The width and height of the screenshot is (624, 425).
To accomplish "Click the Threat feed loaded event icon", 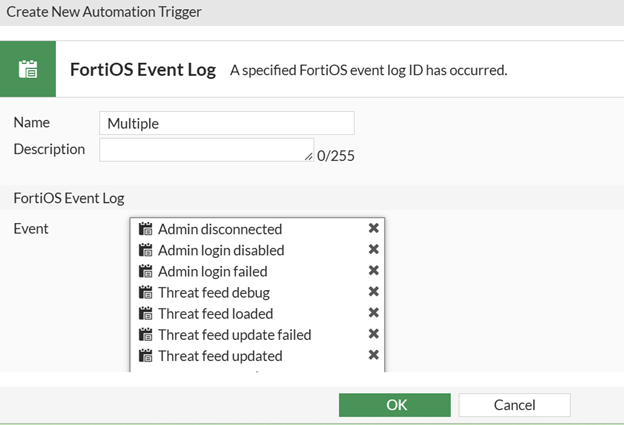I will (x=145, y=313).
